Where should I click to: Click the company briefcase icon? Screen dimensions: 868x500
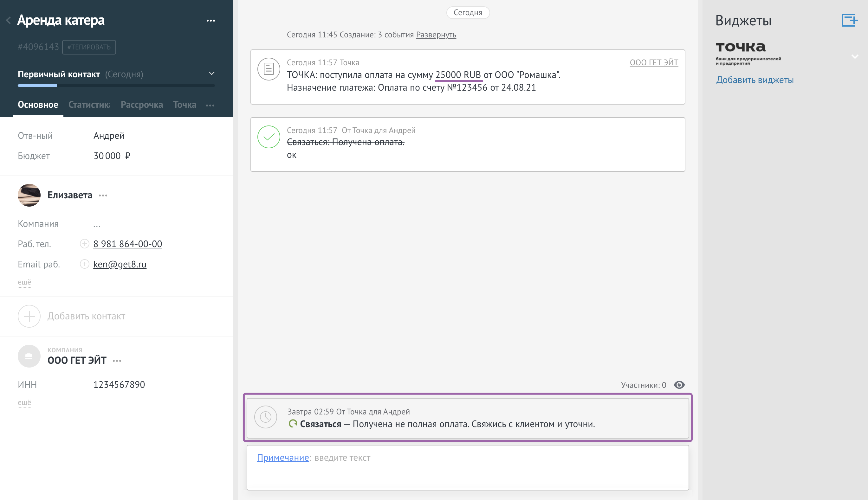coord(29,356)
